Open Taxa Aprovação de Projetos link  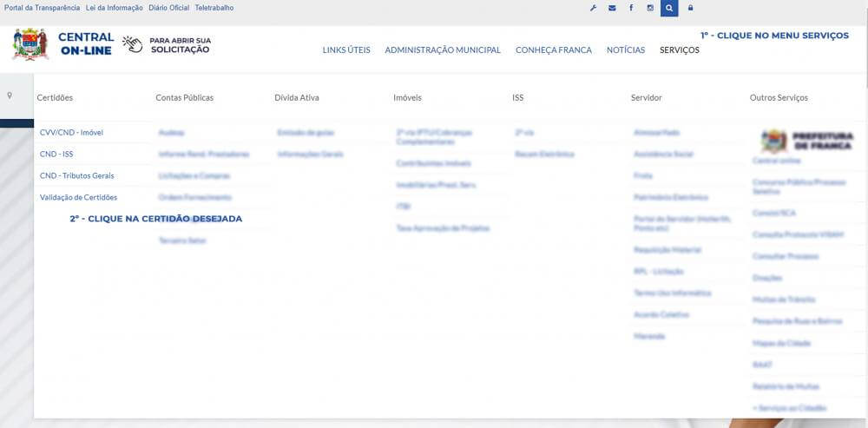tap(443, 227)
